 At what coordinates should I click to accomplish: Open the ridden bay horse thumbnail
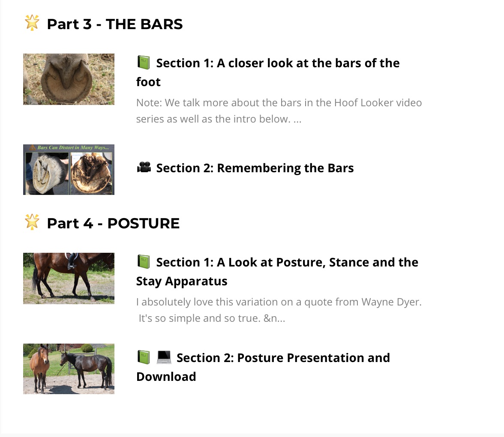point(69,278)
